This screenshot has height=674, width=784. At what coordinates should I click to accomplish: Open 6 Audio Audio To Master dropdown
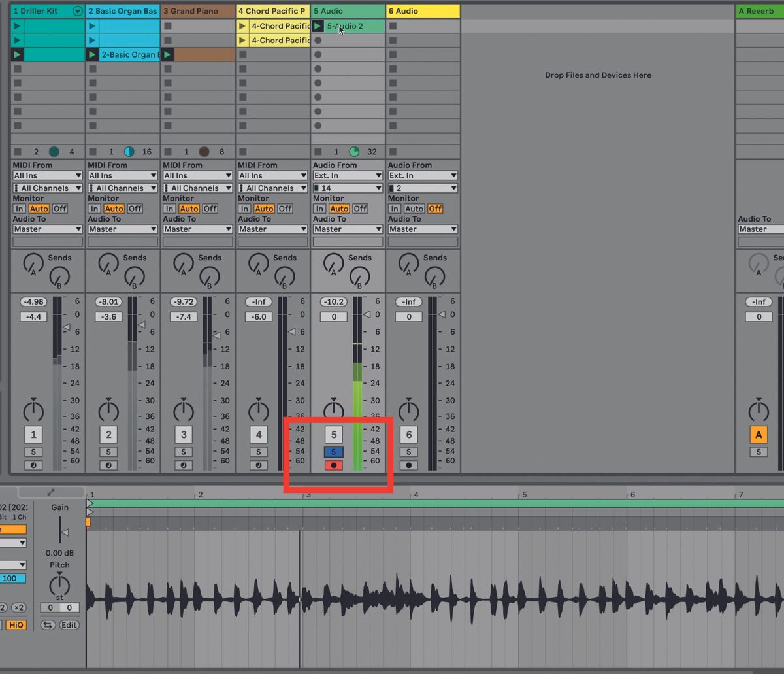point(423,229)
